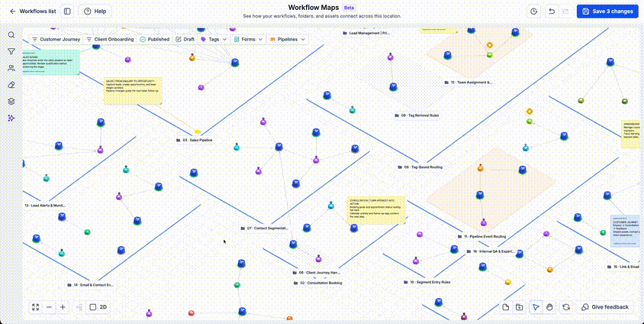Open the sparkle AI assistant icon
The image size is (644, 324).
(11, 118)
